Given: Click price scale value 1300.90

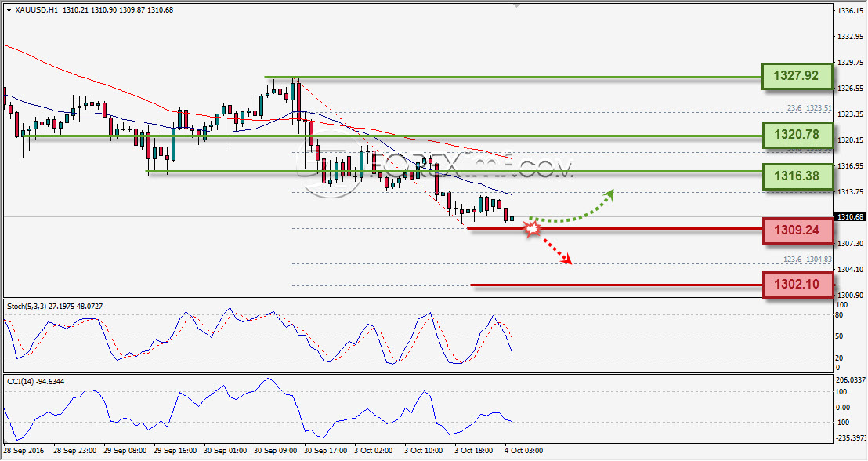Looking at the screenshot, I should 850,295.
